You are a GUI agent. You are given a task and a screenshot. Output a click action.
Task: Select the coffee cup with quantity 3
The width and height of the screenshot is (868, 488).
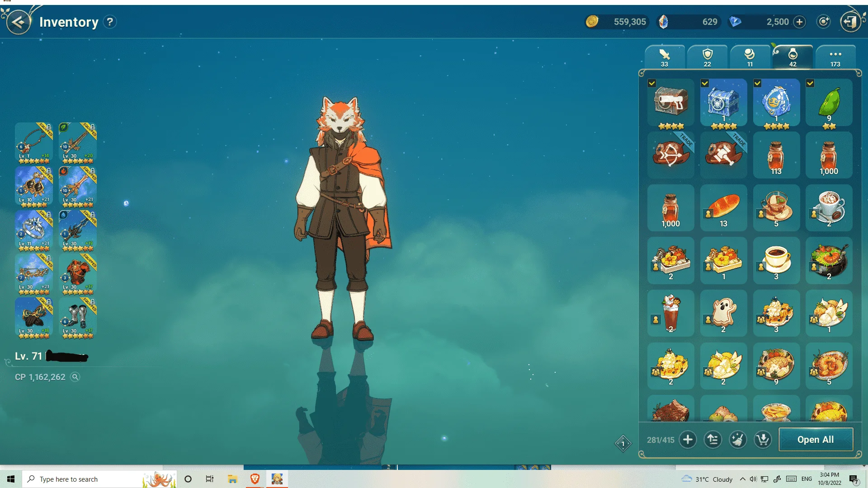(776, 261)
